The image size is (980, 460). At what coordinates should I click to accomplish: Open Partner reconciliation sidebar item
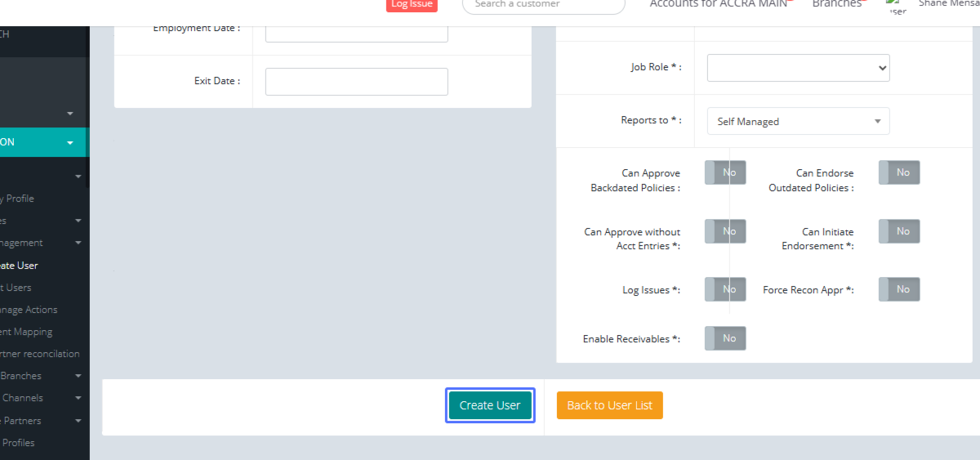(x=39, y=354)
